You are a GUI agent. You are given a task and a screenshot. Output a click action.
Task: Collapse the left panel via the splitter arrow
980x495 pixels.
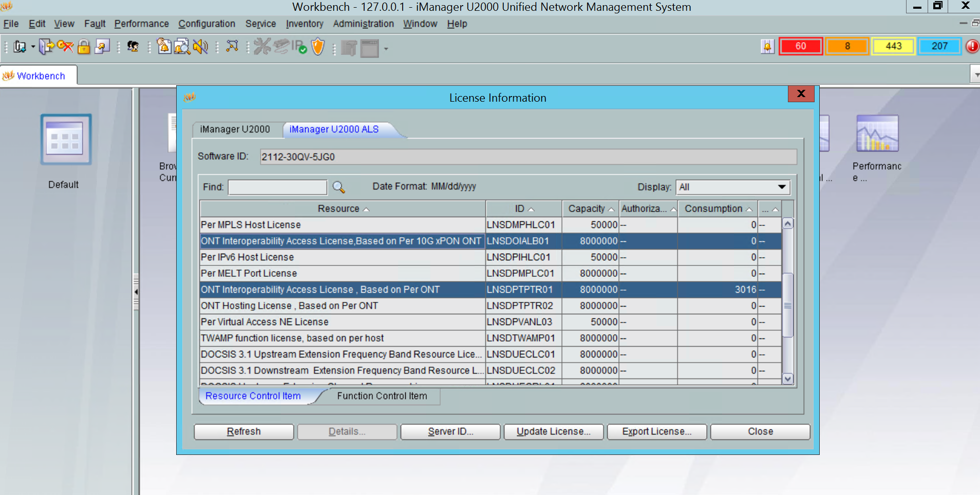point(136,292)
